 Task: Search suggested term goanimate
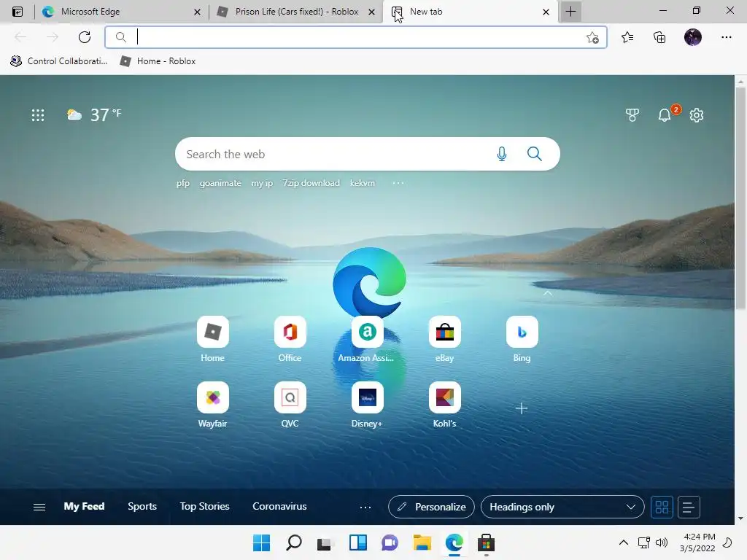tap(220, 183)
